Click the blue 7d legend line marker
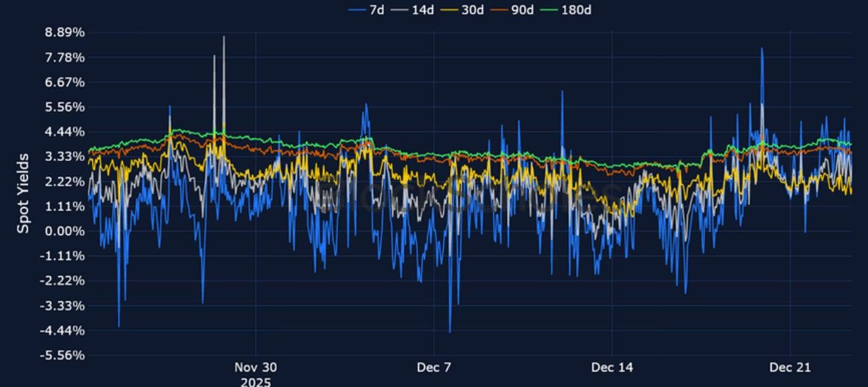This screenshot has width=868, height=387. [x=357, y=10]
